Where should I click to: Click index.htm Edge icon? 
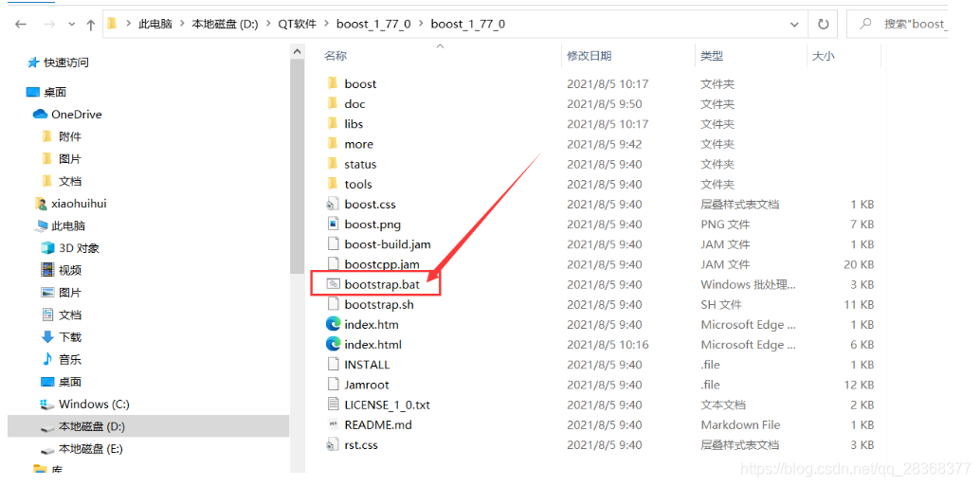coord(333,324)
